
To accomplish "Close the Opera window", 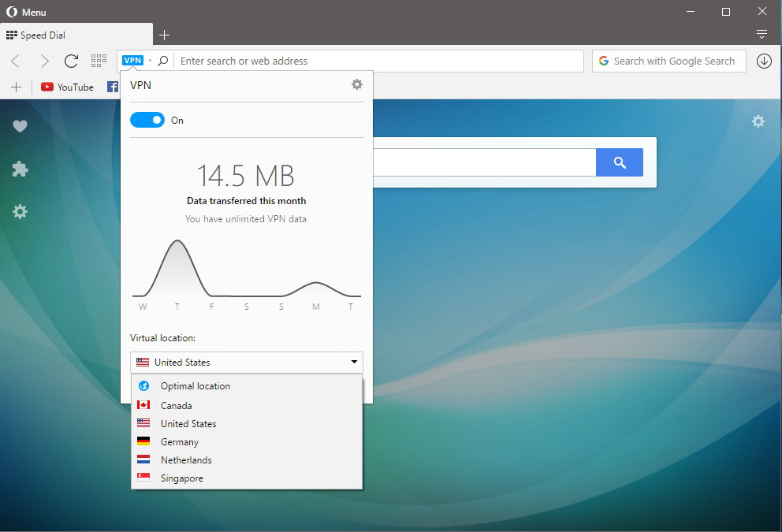I will [x=762, y=12].
